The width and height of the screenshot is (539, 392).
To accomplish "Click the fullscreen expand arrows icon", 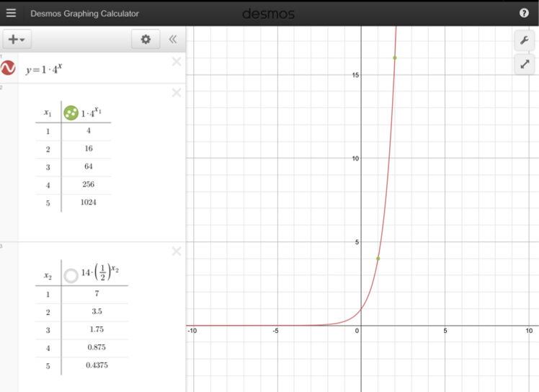I will pyautogui.click(x=524, y=65).
